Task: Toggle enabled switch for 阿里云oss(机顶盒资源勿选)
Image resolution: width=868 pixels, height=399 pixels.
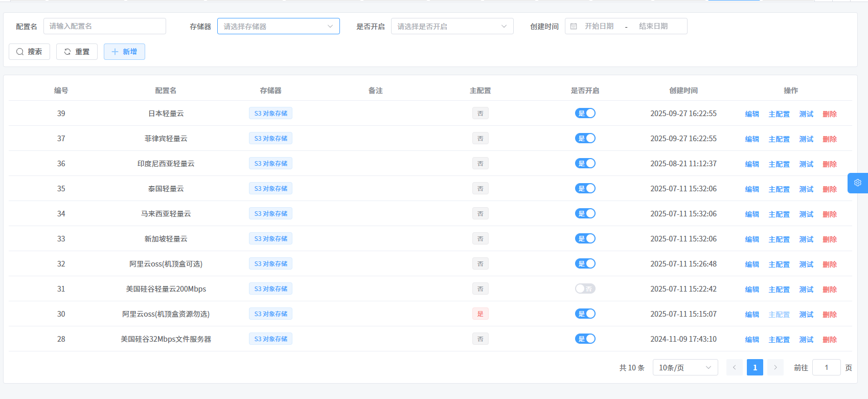Action: point(585,314)
